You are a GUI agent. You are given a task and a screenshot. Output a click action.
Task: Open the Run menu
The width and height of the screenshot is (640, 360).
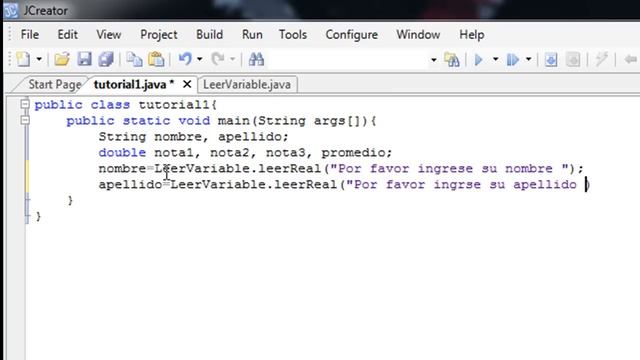252,35
